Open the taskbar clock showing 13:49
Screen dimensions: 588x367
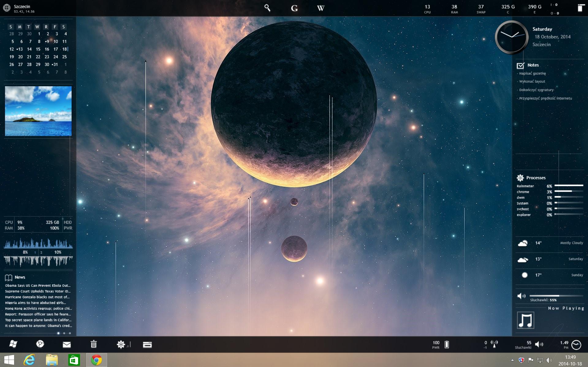570,360
